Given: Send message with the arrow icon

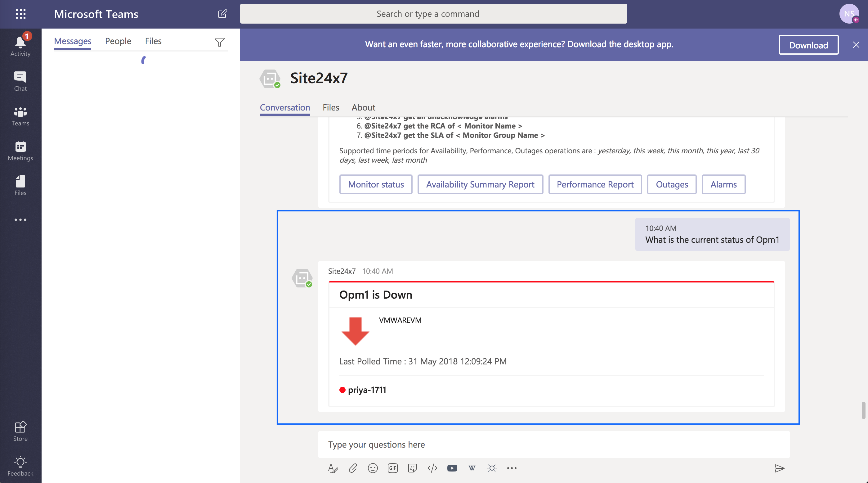Looking at the screenshot, I should coord(779,468).
